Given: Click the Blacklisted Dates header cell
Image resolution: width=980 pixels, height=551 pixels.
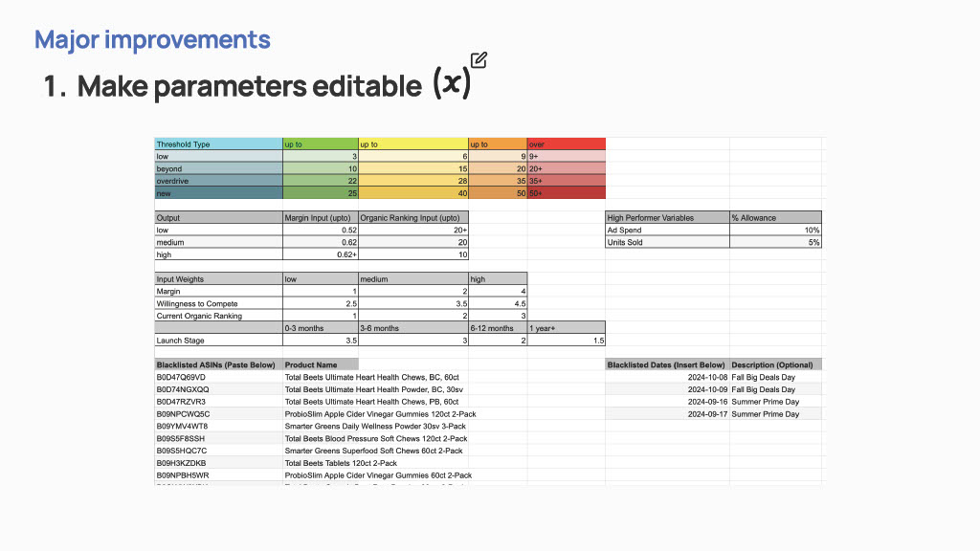Looking at the screenshot, I should 667,364.
